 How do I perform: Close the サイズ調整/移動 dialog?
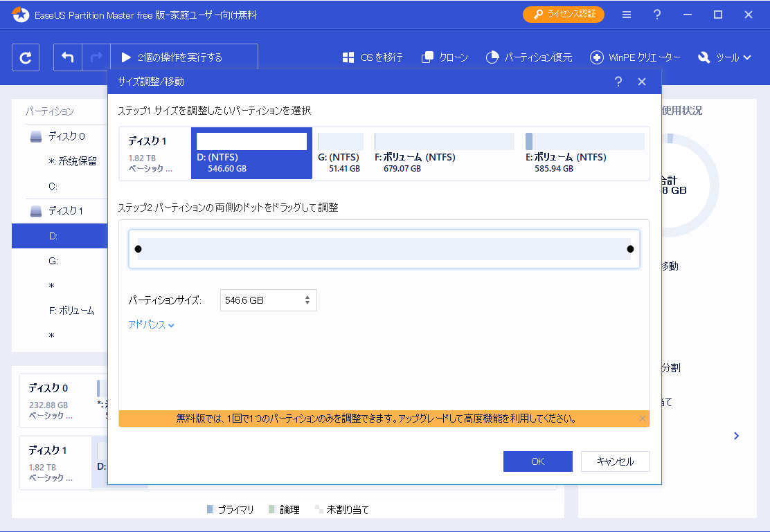point(642,82)
